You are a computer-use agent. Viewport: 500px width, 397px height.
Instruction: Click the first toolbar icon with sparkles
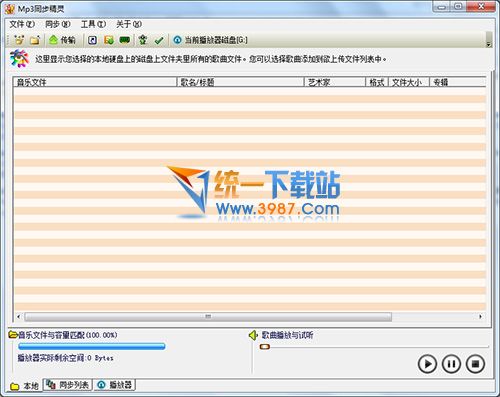click(x=19, y=40)
